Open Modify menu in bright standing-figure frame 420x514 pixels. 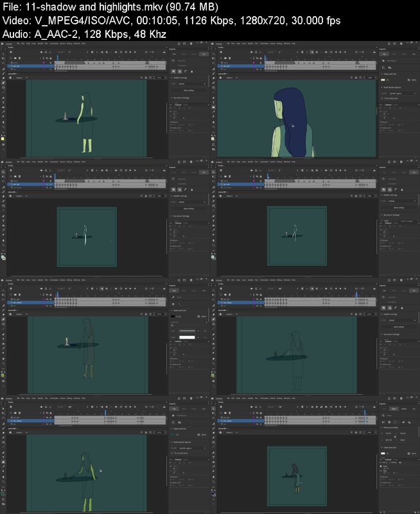[40, 43]
